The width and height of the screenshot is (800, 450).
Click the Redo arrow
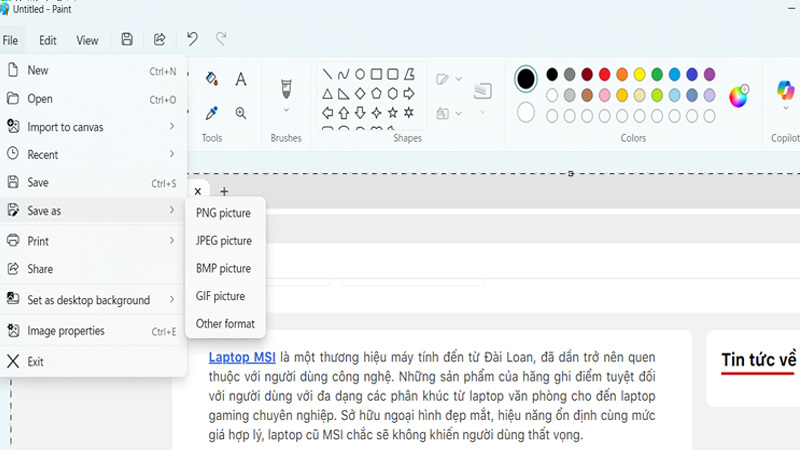click(221, 39)
